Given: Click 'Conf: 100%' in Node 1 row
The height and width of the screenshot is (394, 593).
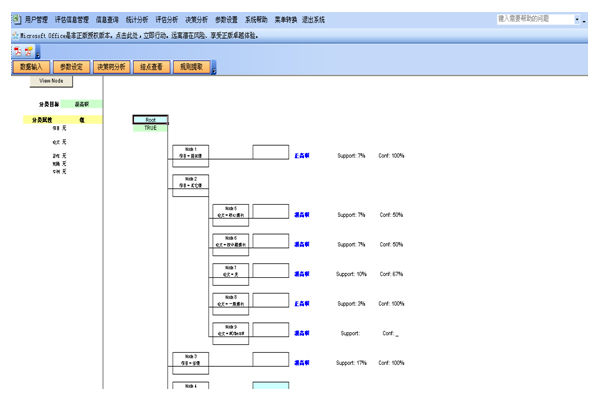Looking at the screenshot, I should [391, 155].
